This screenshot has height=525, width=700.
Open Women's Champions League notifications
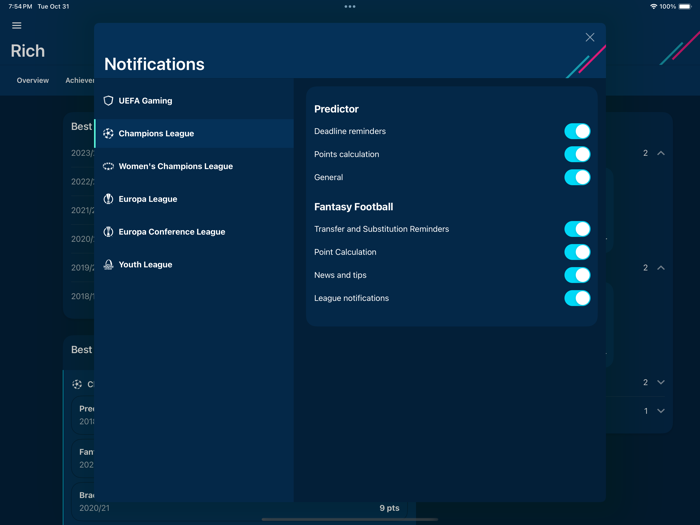[194, 166]
